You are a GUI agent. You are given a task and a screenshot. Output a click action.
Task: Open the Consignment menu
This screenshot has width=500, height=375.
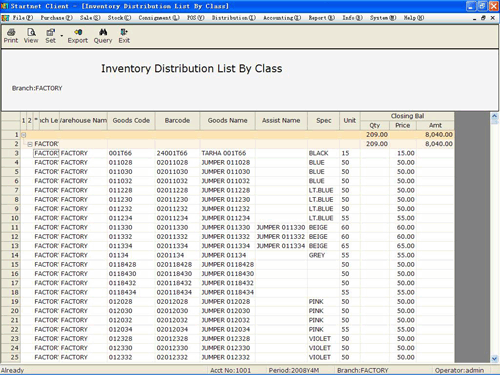(x=159, y=18)
